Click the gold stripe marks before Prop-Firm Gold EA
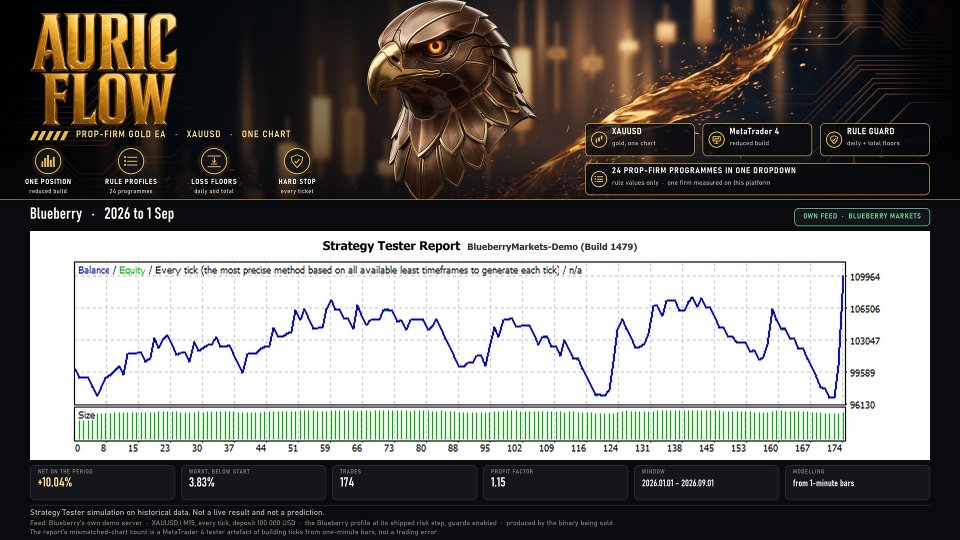This screenshot has width=960, height=540. tap(50, 135)
